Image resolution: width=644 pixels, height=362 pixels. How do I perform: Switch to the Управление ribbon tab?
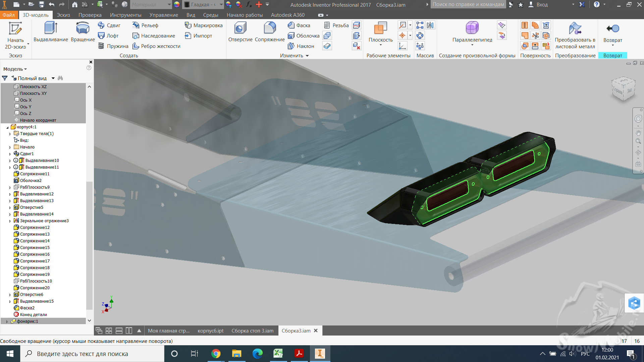coord(164,15)
